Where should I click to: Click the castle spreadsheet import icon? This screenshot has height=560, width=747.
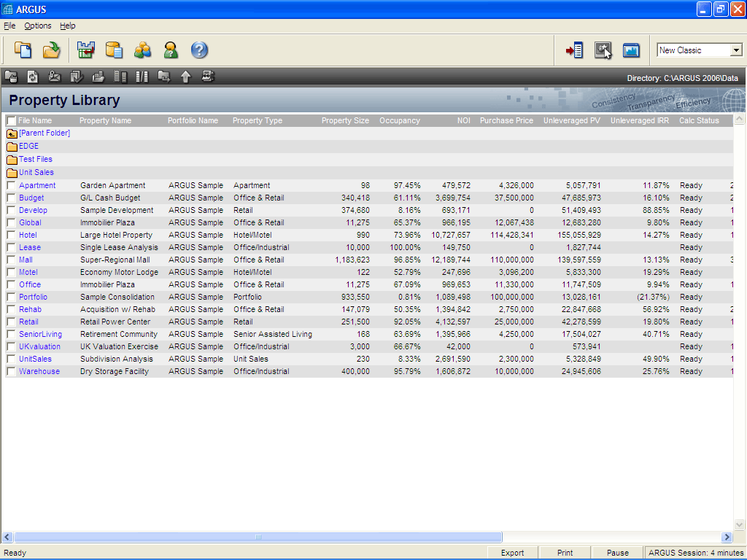pyautogui.click(x=86, y=50)
